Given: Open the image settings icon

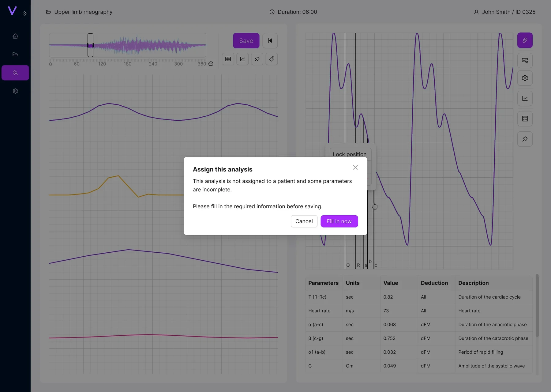Looking at the screenshot, I should [x=525, y=61].
